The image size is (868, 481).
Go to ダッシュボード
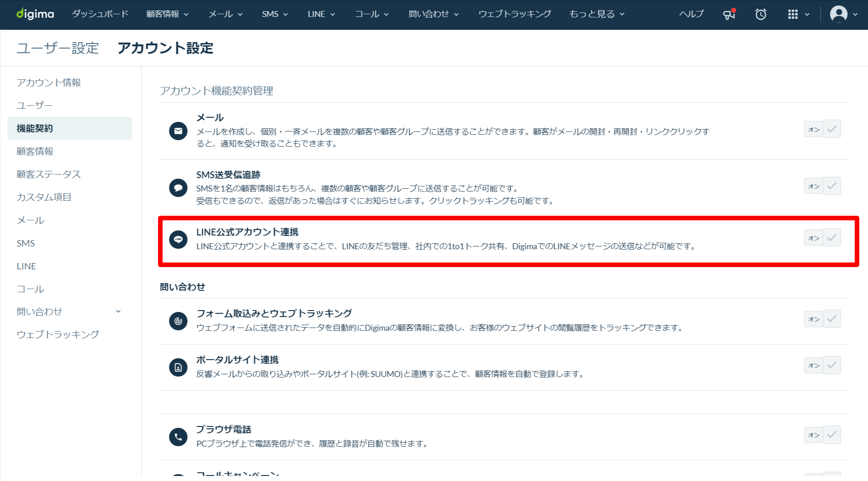[x=100, y=14]
